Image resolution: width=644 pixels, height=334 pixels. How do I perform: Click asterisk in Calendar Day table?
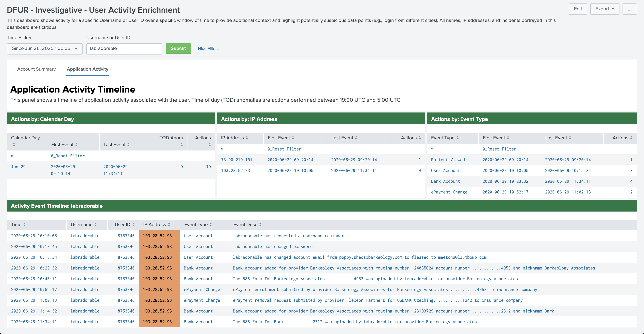(12, 156)
